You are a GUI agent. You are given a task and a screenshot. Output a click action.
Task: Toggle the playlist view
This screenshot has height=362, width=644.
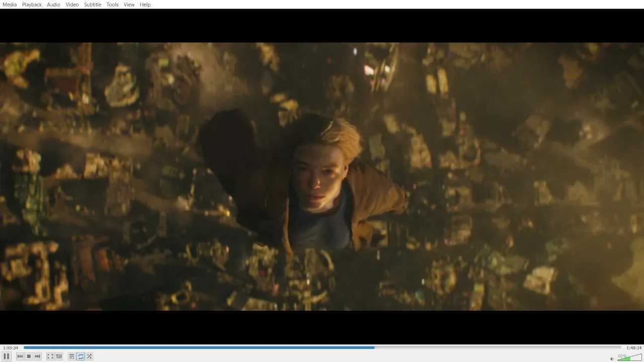tap(72, 356)
